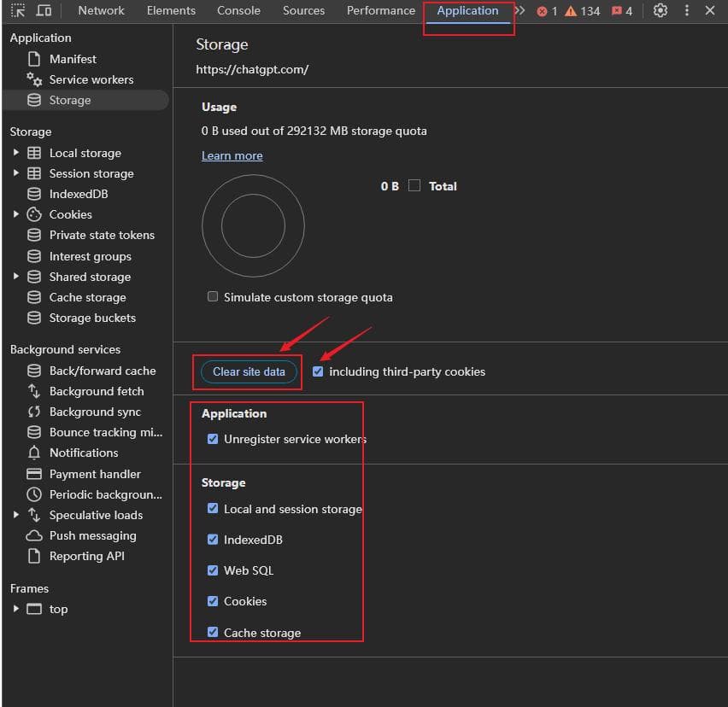The image size is (728, 707).
Task: Enable Simulate custom storage quota checkbox
Action: (x=213, y=296)
